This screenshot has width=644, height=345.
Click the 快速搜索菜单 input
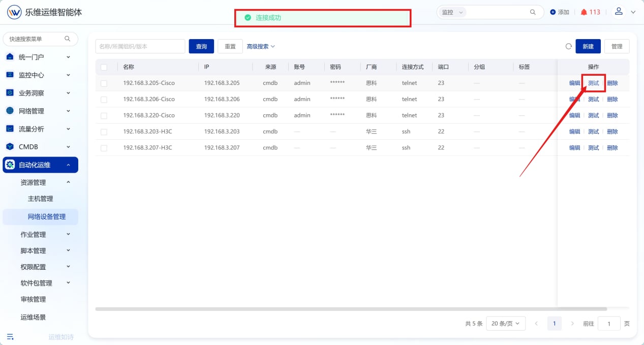[x=41, y=39]
